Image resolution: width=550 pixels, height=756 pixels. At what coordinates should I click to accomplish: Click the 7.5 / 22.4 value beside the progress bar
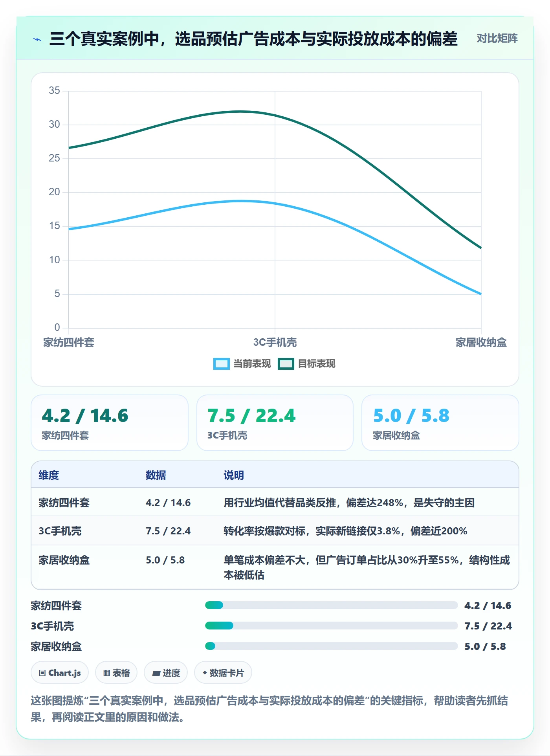tap(488, 626)
